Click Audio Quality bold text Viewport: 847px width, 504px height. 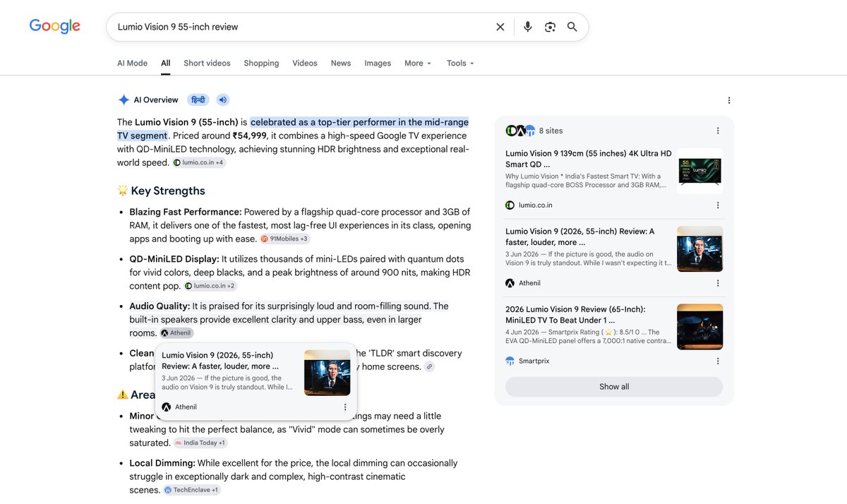pyautogui.click(x=160, y=306)
